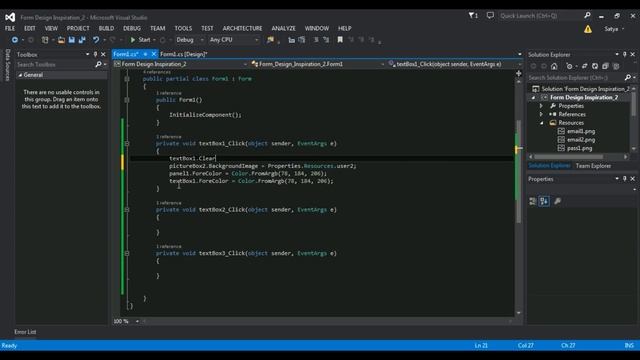
Task: Collapse the textBox1_Click method outline
Action: pos(127,144)
